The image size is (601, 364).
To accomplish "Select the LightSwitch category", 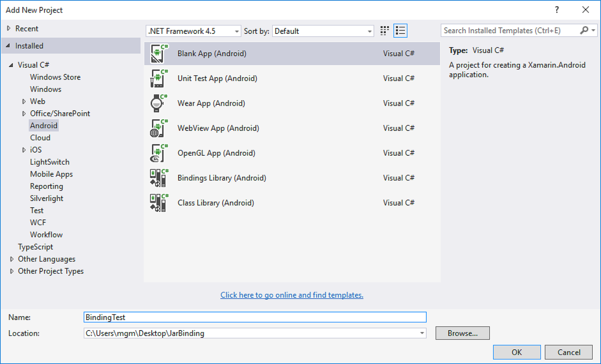I will click(50, 162).
